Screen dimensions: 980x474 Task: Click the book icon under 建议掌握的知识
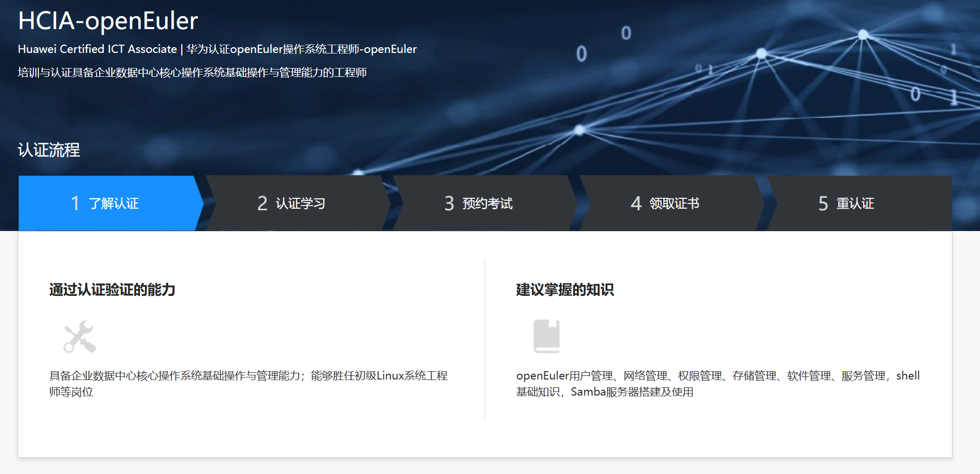tap(547, 336)
